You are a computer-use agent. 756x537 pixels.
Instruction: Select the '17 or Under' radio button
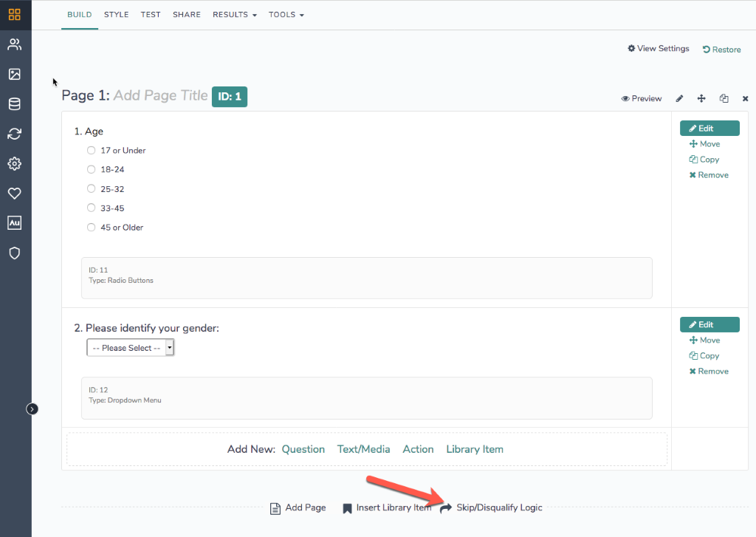(x=92, y=150)
